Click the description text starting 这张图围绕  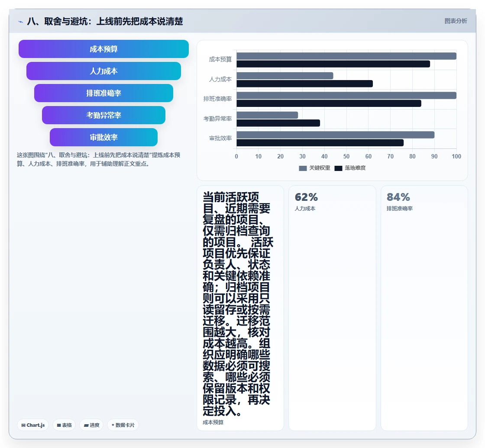[x=98, y=159]
